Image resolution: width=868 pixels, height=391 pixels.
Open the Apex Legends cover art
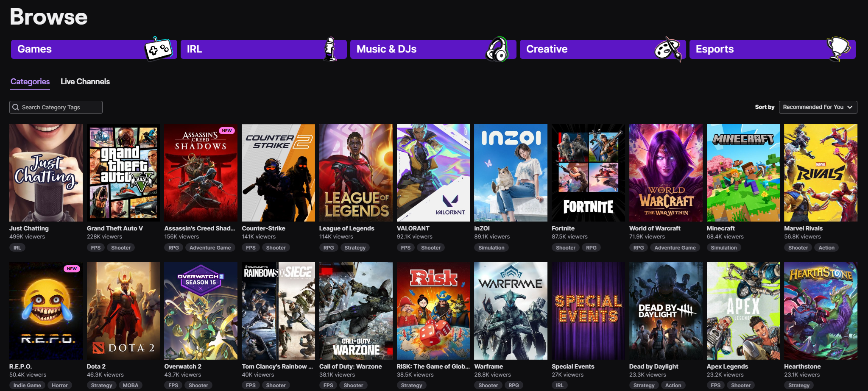(743, 311)
